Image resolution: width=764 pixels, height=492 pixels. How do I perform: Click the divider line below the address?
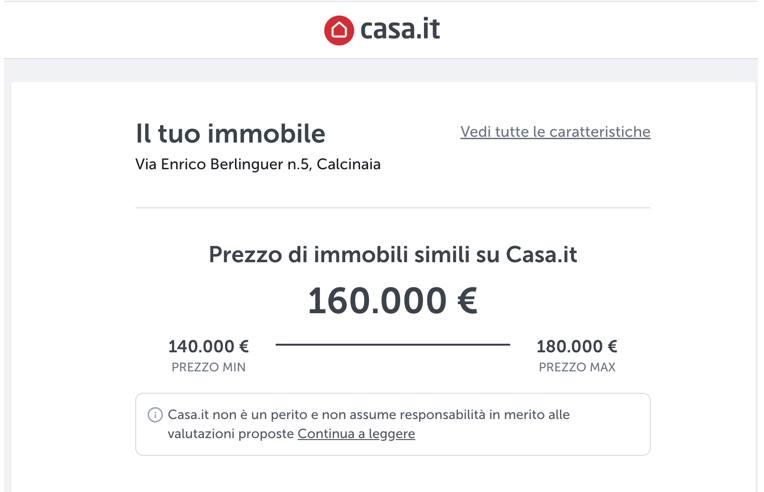(392, 208)
